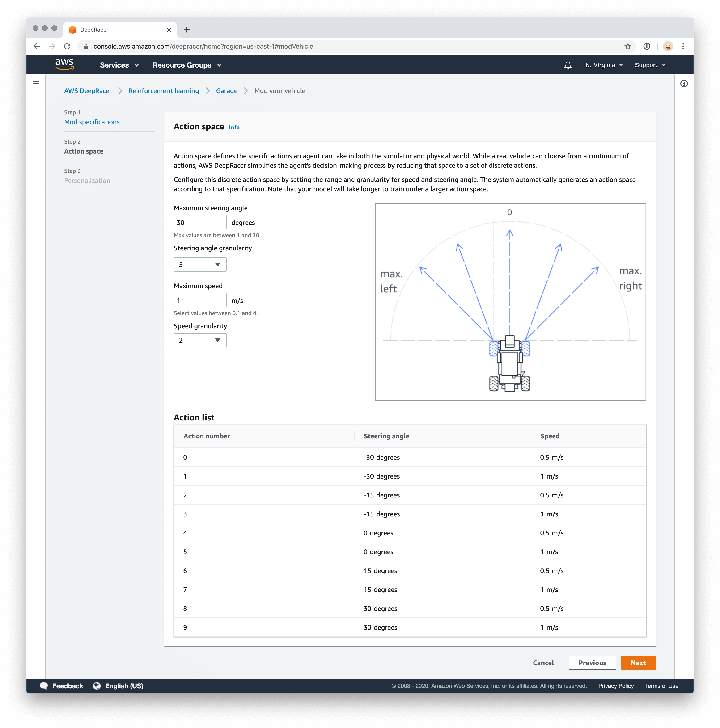Click the AWS logo home icon
Screen dimensions: 720x728
tap(64, 65)
